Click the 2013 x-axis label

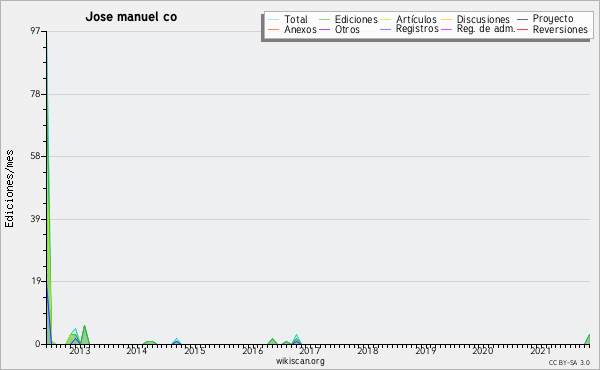pyautogui.click(x=80, y=351)
